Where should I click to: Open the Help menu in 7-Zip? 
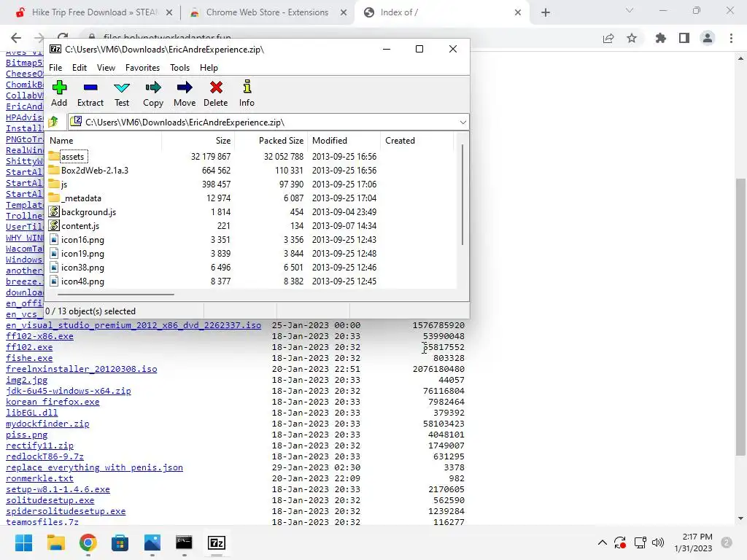(x=209, y=68)
